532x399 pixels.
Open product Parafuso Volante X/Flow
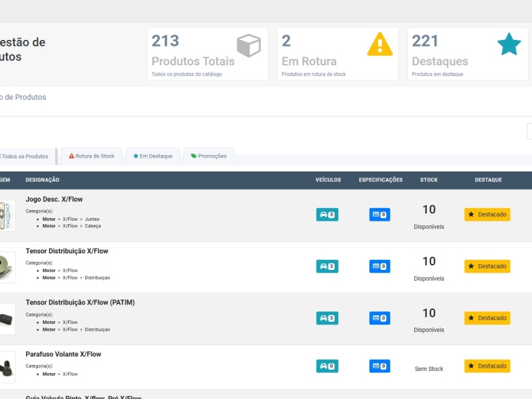(x=63, y=354)
